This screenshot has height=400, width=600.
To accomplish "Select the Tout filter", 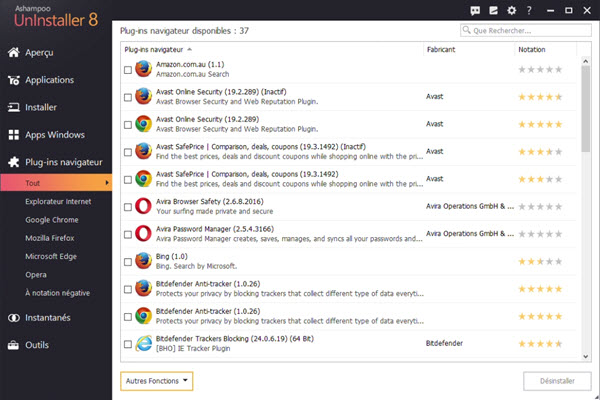I will (x=56, y=183).
